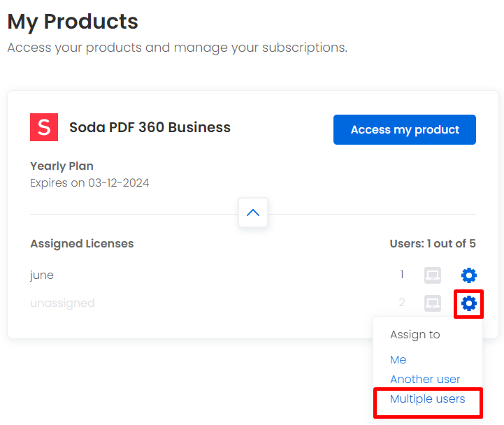
Task: Click the Users: 1 out of 5 counter
Action: coord(433,244)
